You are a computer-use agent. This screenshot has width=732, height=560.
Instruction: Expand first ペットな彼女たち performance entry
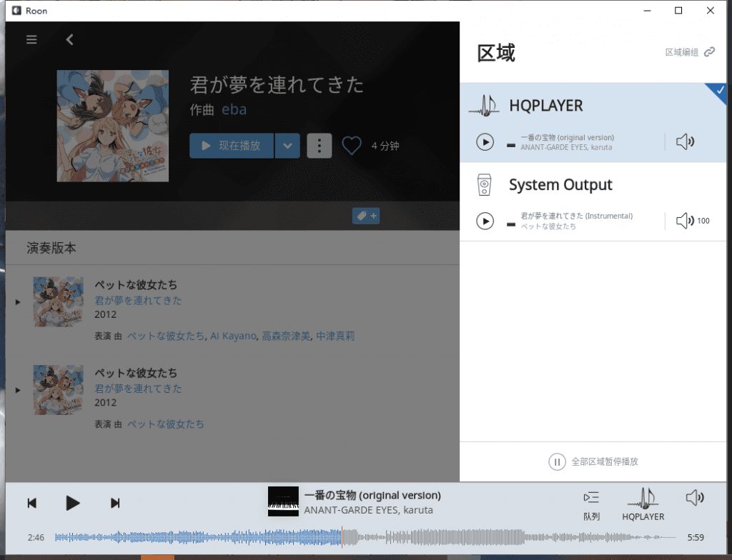point(18,302)
